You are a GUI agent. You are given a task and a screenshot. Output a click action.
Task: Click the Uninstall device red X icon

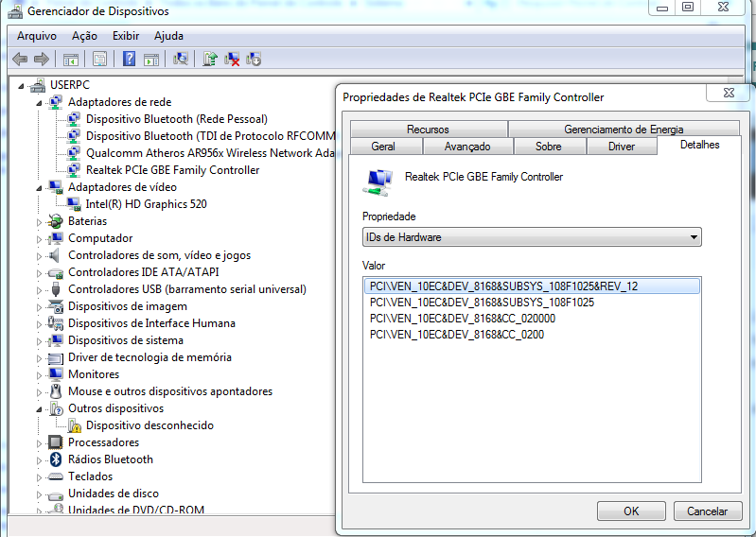point(232,59)
